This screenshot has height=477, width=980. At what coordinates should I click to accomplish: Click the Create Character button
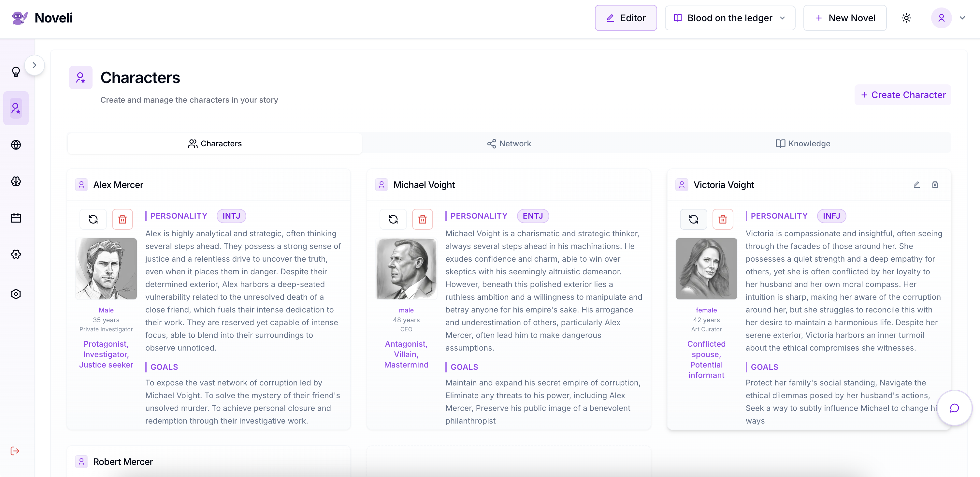click(903, 95)
